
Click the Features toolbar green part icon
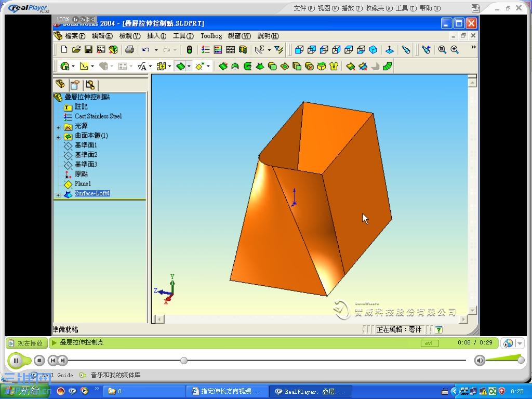(x=64, y=66)
